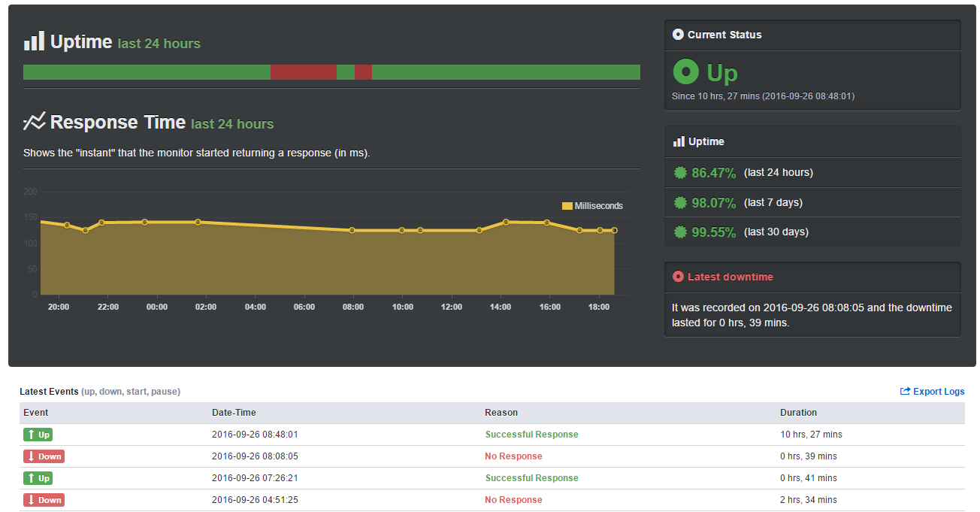Image resolution: width=980 pixels, height=512 pixels.
Task: Click the Up badge for 08:48:01 event
Action: click(38, 435)
